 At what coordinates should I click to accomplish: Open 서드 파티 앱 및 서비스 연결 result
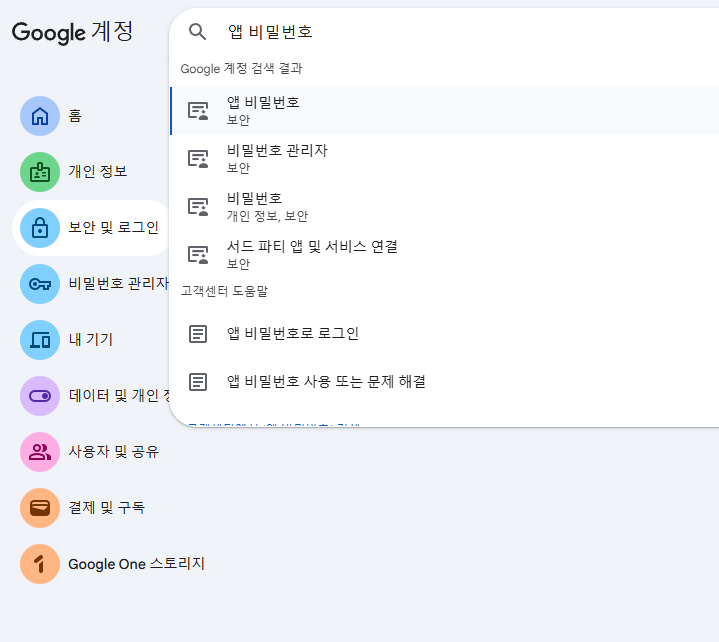312,254
